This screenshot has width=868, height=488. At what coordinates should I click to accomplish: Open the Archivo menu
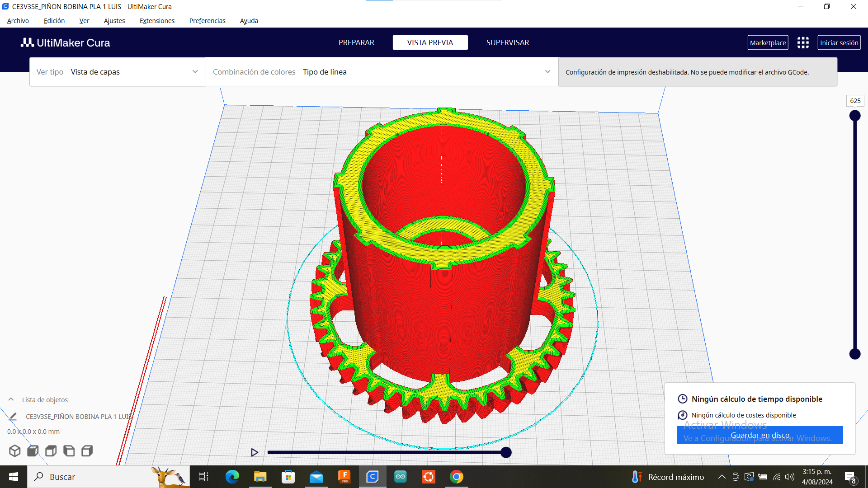pos(18,21)
